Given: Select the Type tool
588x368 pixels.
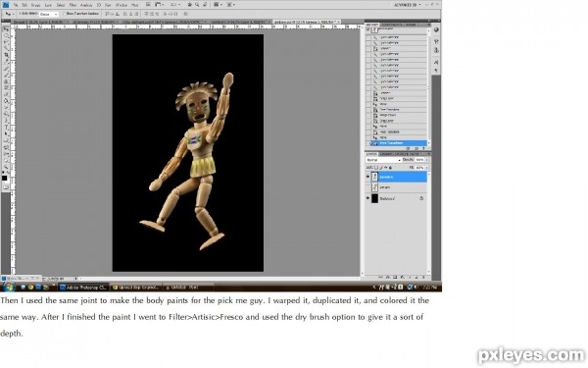Looking at the screenshot, I should click(7, 127).
